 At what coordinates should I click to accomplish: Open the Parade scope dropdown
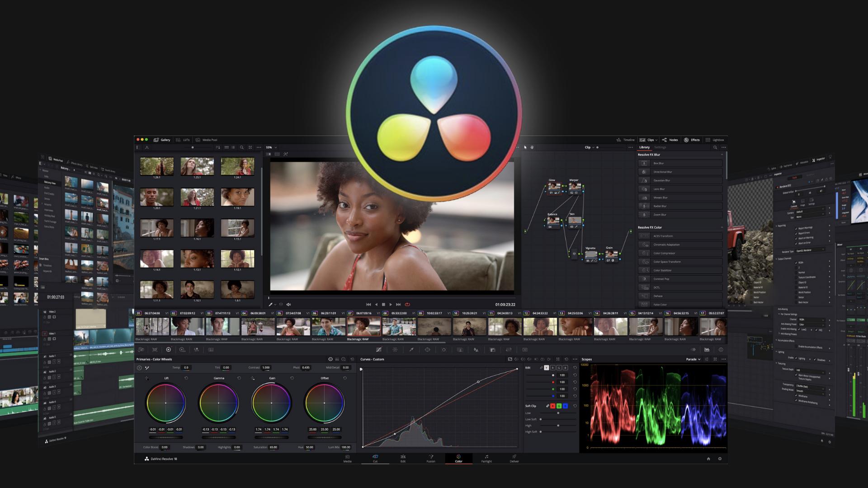pyautogui.click(x=693, y=359)
